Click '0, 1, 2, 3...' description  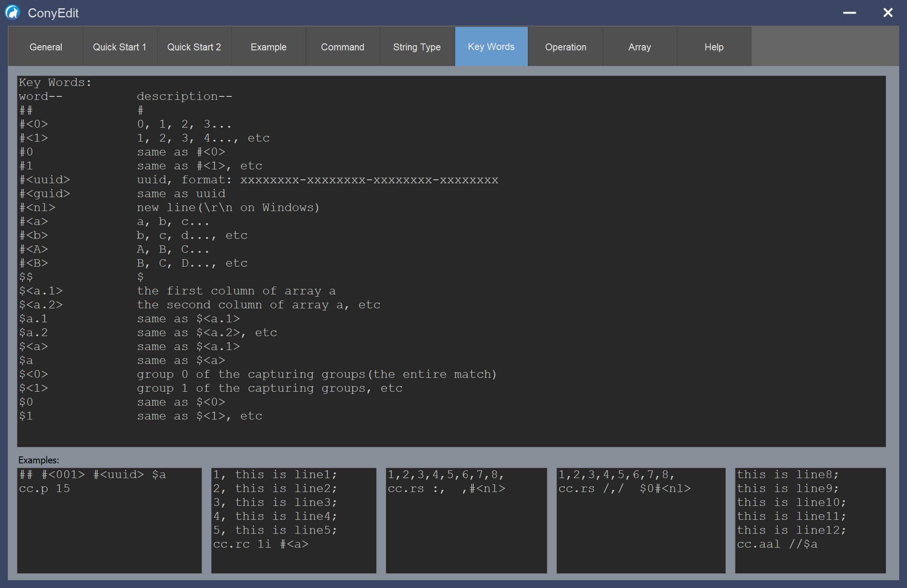(185, 124)
